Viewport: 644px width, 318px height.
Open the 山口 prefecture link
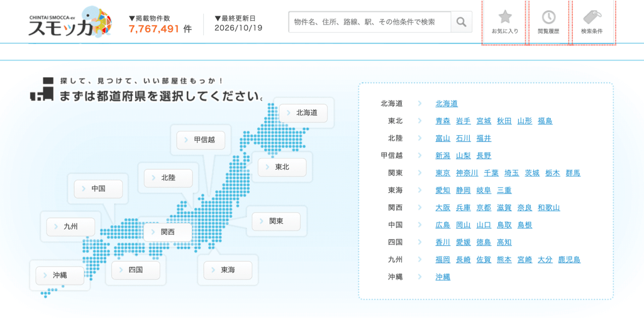[x=484, y=225]
